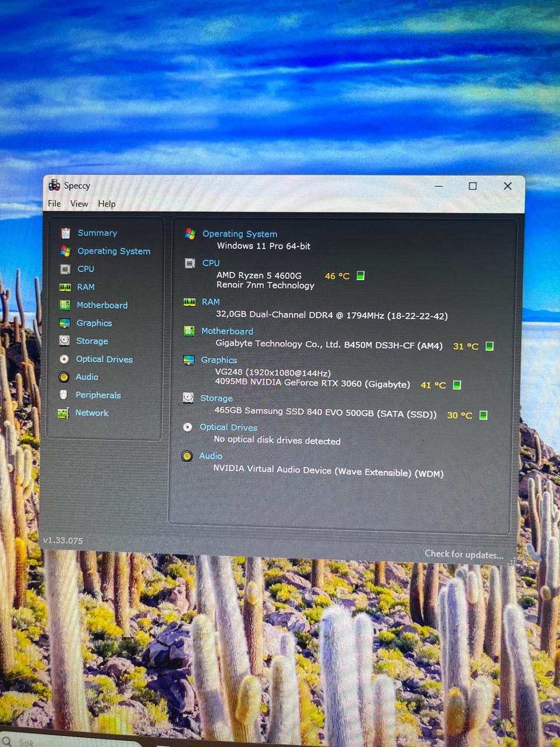The image size is (560, 747).
Task: Open the Operating System heading in summary
Action: [240, 234]
